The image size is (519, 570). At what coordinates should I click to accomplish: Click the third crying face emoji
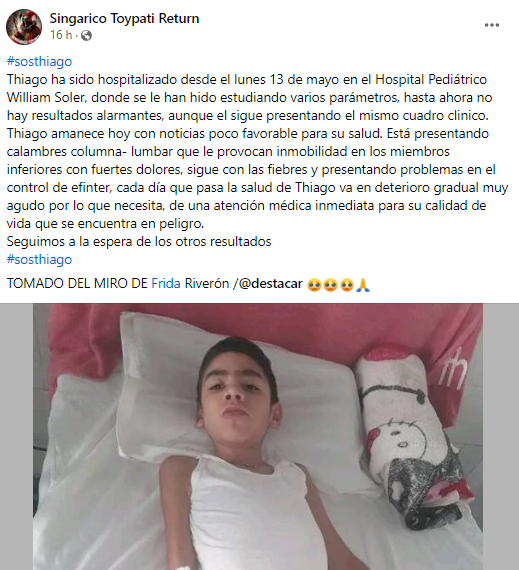347,284
